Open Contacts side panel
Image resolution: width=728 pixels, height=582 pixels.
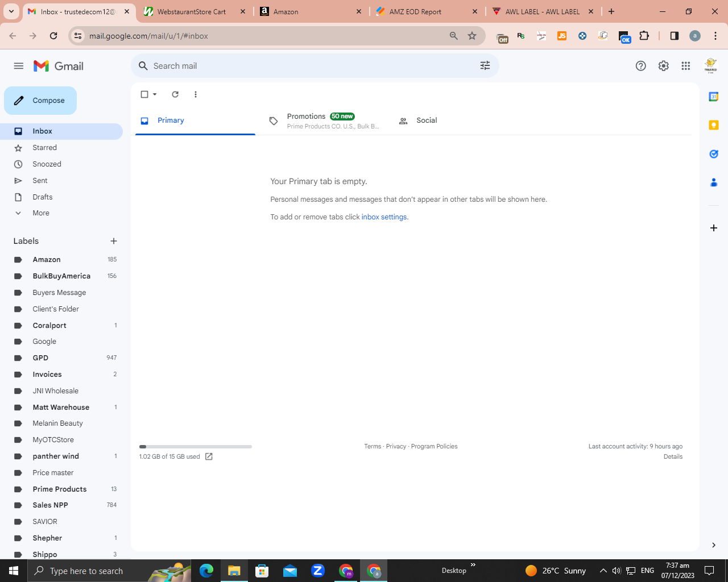point(714,182)
